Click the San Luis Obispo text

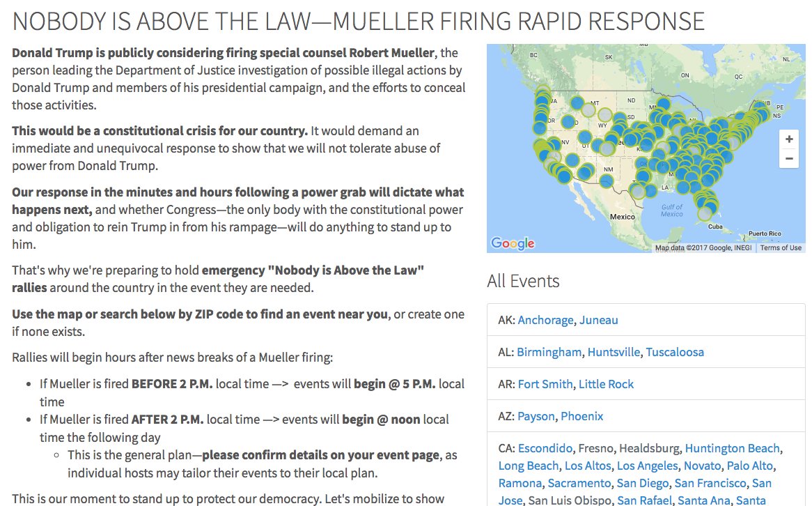pos(570,500)
